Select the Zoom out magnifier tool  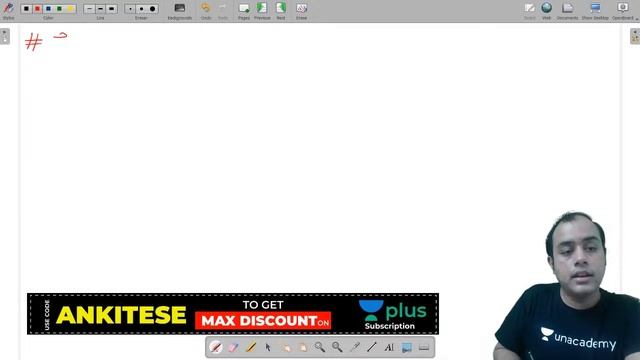337,347
